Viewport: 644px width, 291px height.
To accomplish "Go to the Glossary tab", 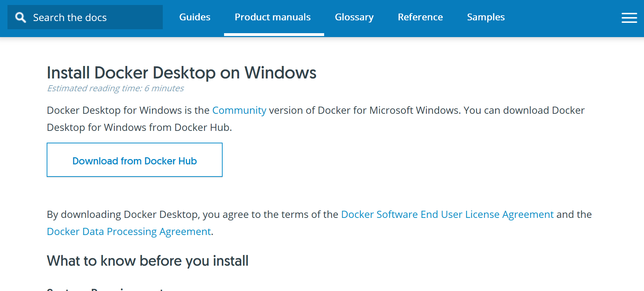I will 354,17.
